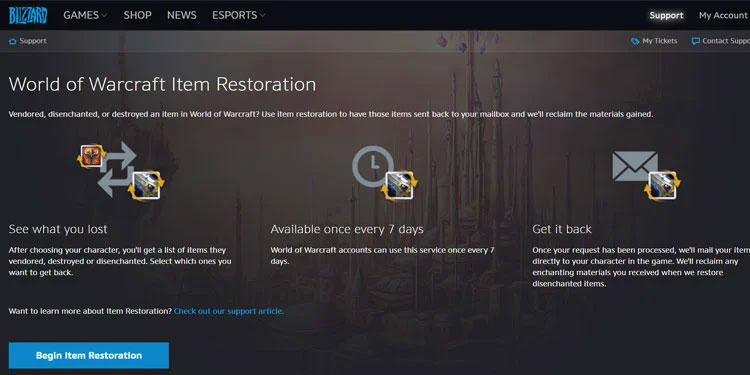Click the envelope mail icon
This screenshot has width=750, height=375.
click(635, 166)
